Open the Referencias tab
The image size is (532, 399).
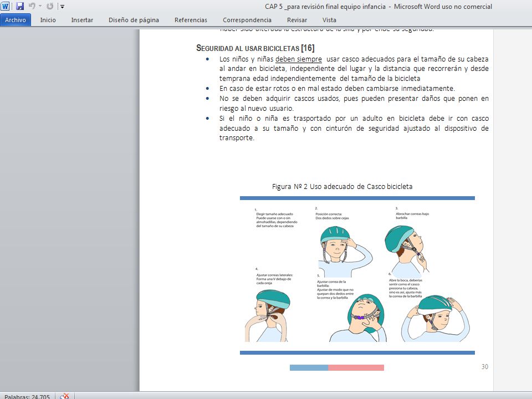coord(191,20)
